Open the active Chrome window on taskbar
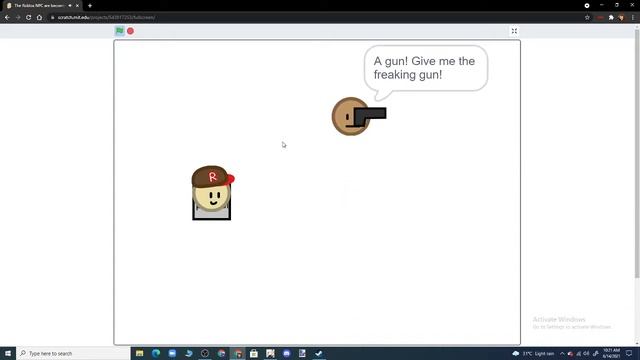Viewport: 640px width, 360px height. click(x=238, y=353)
